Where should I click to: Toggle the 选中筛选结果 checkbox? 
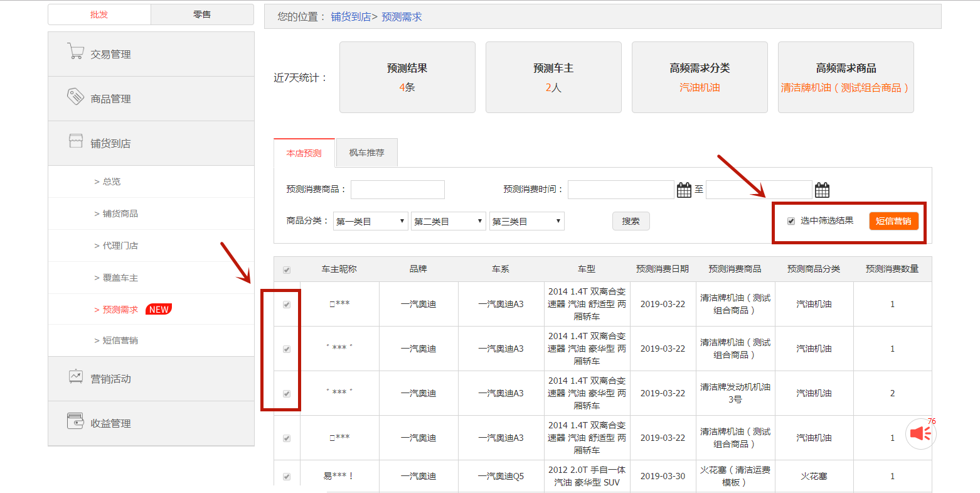[x=791, y=221]
